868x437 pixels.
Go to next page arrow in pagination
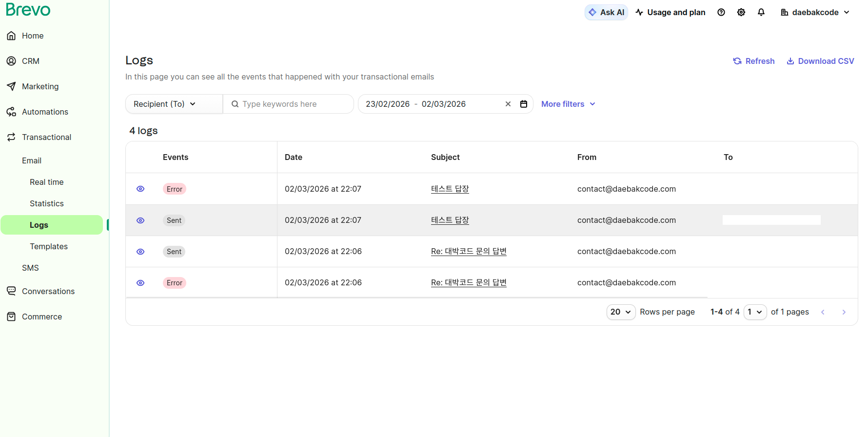click(844, 312)
